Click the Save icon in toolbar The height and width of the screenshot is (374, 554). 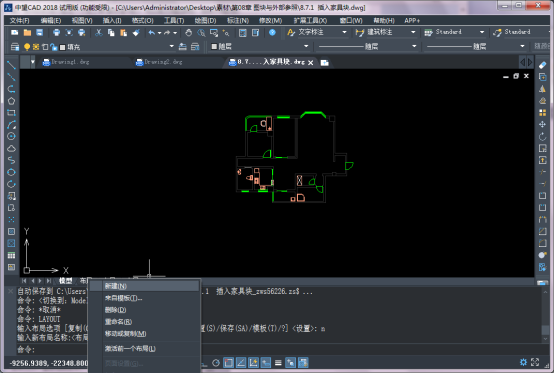40,33
